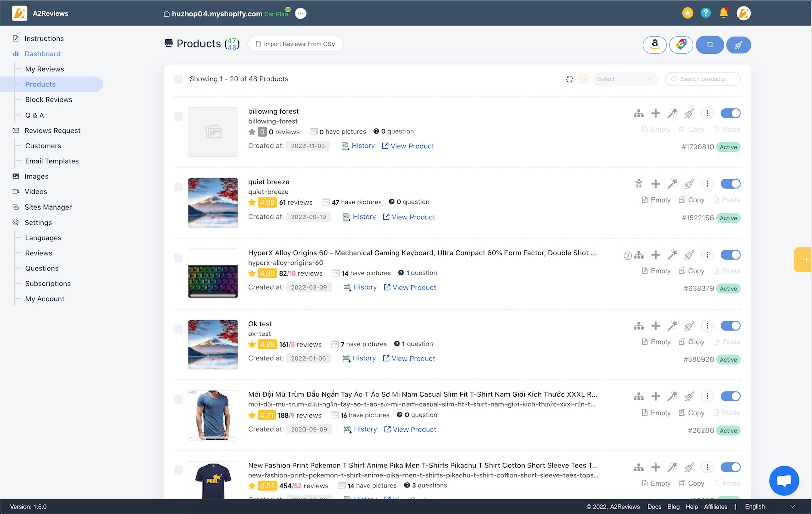Check the select all products checkbox
Screen dimensions: 812x514
point(178,79)
